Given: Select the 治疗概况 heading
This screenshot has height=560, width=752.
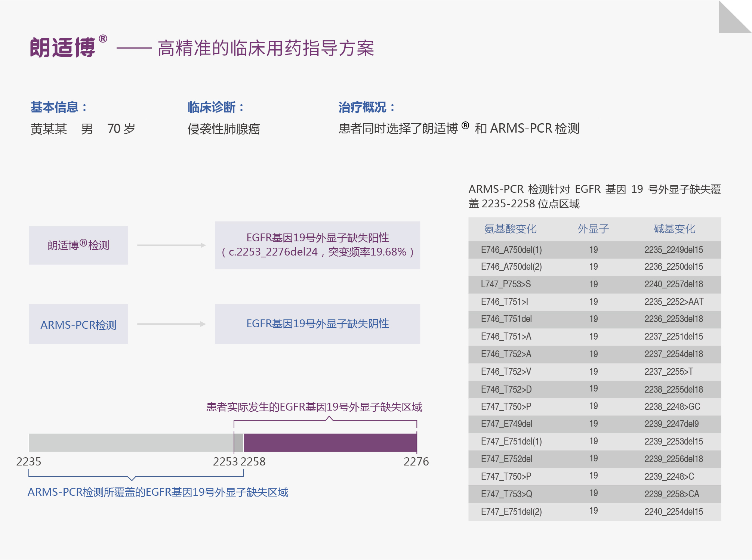Looking at the screenshot, I should 367,107.
